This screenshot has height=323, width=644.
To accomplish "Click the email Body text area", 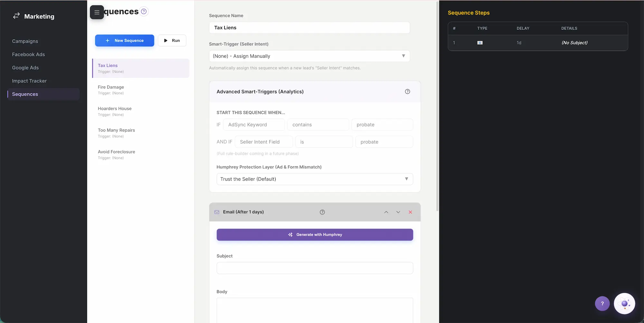I will [x=315, y=310].
